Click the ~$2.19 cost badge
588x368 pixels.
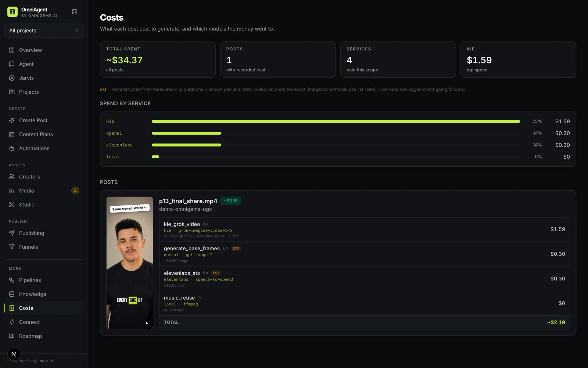tap(231, 201)
